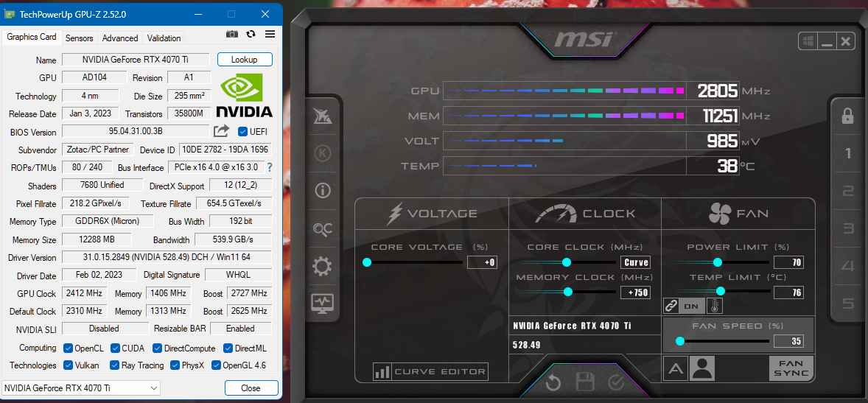Open MSI Afterburner Kombustor K icon
The image size is (868, 403).
tap(322, 153)
